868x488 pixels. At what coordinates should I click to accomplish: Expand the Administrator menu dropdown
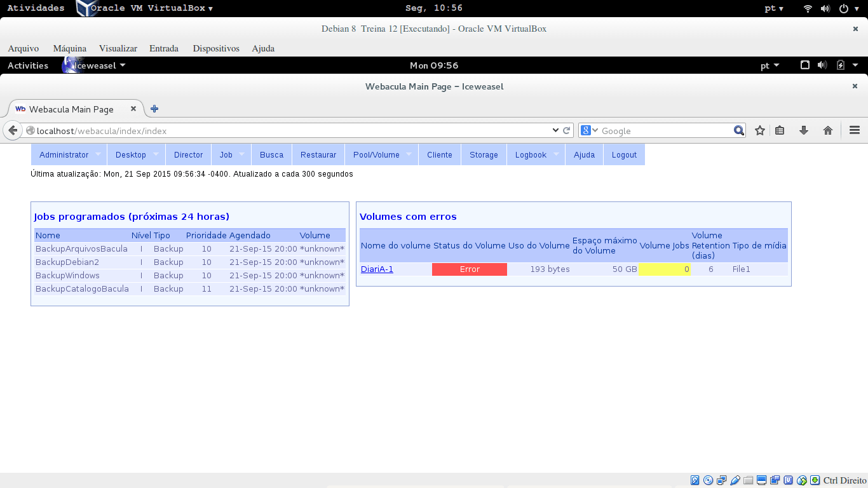pyautogui.click(x=69, y=154)
